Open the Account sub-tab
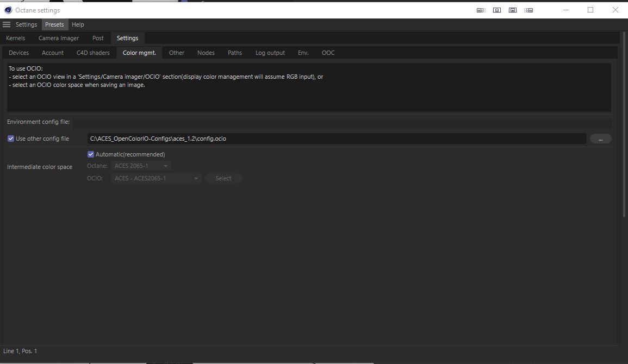Image resolution: width=628 pixels, height=364 pixels. point(52,52)
